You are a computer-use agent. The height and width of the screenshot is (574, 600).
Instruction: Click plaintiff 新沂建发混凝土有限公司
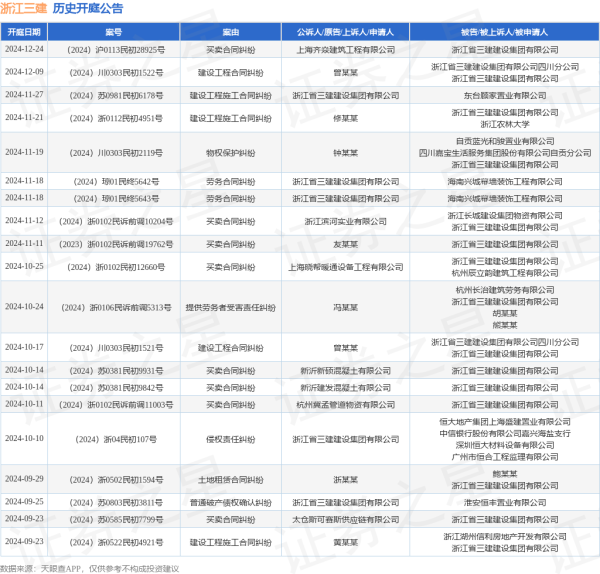(x=346, y=388)
